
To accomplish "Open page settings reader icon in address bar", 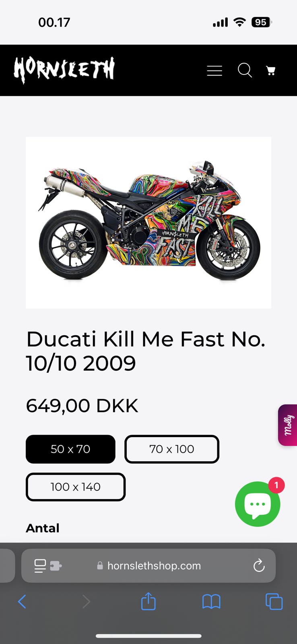I will [x=40, y=566].
